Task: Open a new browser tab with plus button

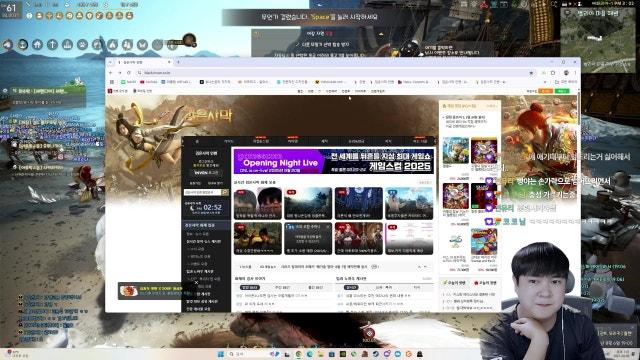Action: point(178,62)
